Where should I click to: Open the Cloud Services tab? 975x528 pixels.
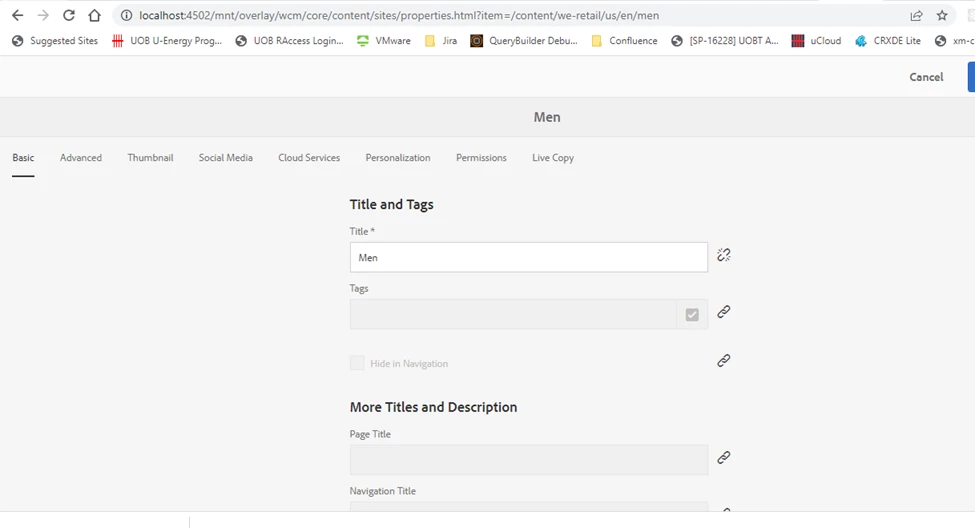309,158
